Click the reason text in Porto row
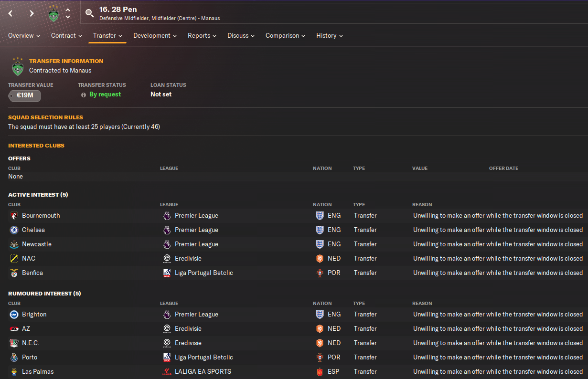The height and width of the screenshot is (379, 588). [x=498, y=358]
